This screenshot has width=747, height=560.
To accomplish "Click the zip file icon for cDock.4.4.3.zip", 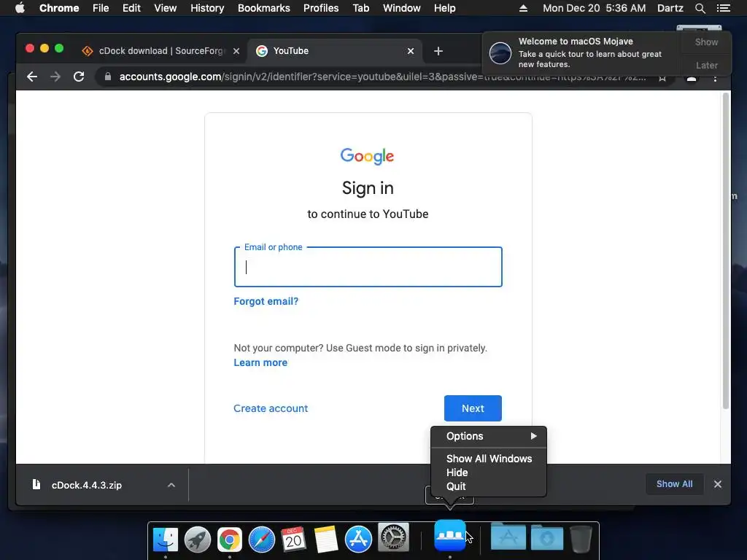I will tap(36, 485).
